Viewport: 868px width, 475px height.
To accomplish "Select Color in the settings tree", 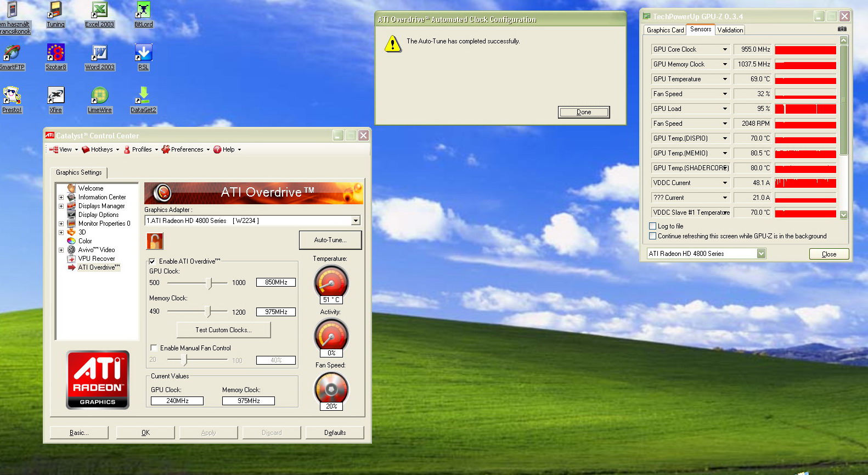I will pos(85,241).
